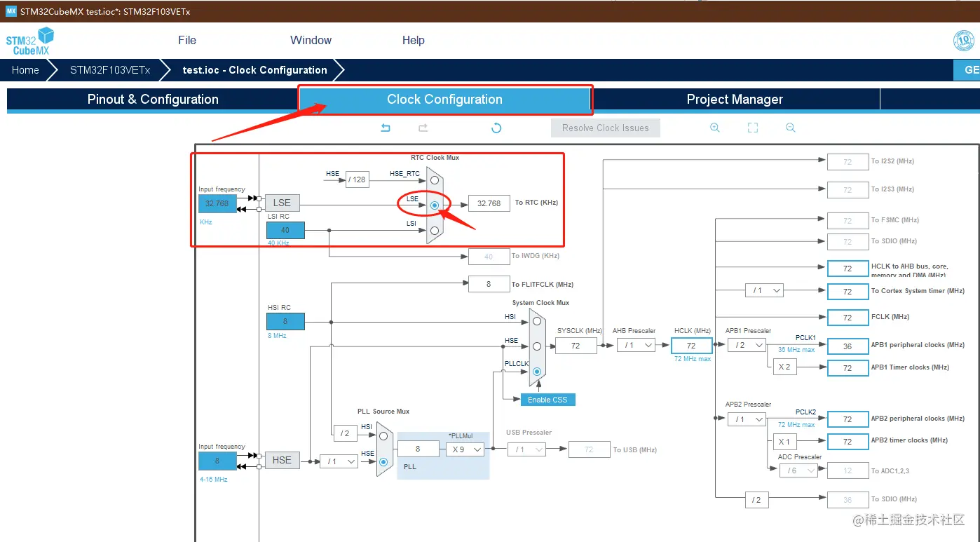Select PLLCLK in System Clock Mux
The height and width of the screenshot is (542, 980).
(537, 371)
